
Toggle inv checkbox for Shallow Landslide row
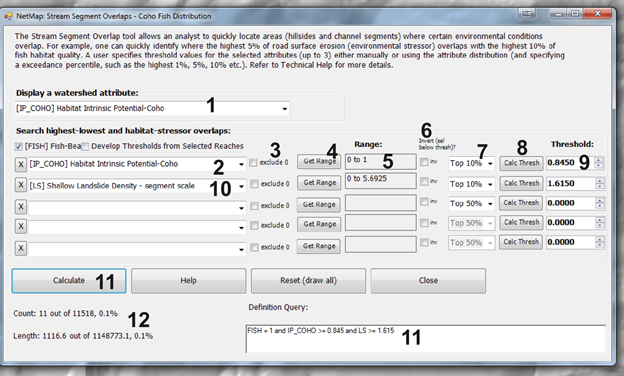[424, 181]
